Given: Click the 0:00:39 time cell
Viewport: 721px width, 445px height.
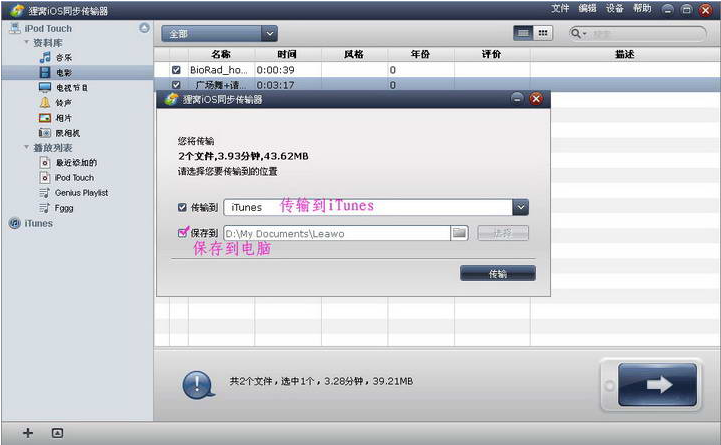Looking at the screenshot, I should [x=275, y=70].
